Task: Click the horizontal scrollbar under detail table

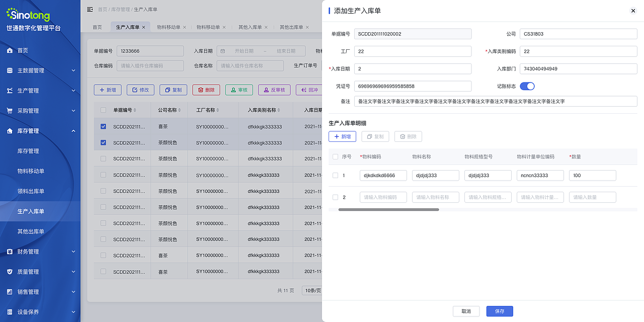Action: click(388, 209)
